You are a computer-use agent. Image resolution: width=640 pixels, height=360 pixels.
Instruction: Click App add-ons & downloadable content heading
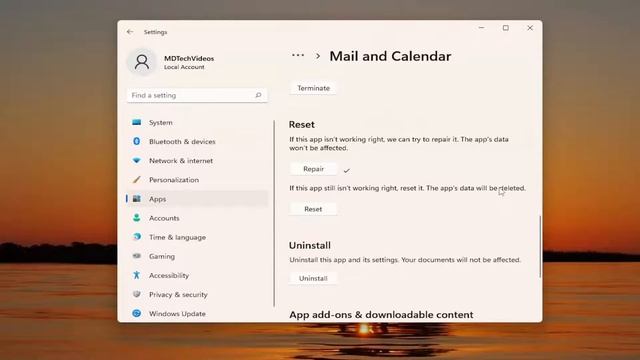[x=381, y=315]
